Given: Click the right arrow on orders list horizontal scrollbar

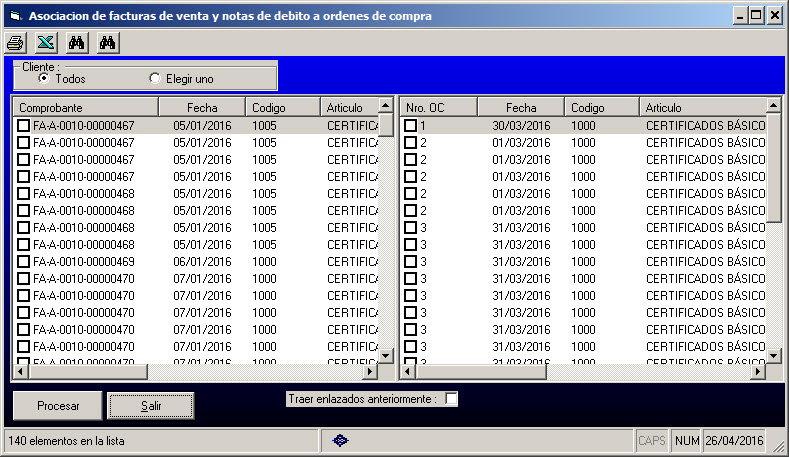Looking at the screenshot, I should tap(757, 372).
